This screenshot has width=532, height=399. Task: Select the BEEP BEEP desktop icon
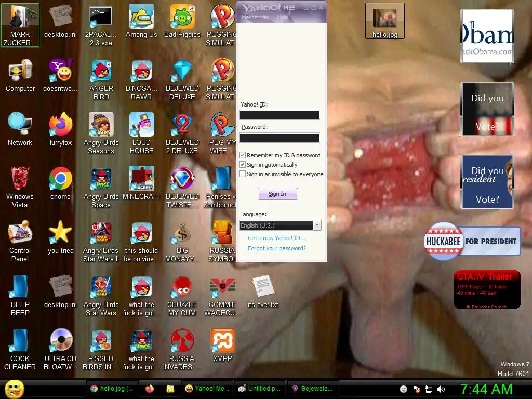point(20,295)
